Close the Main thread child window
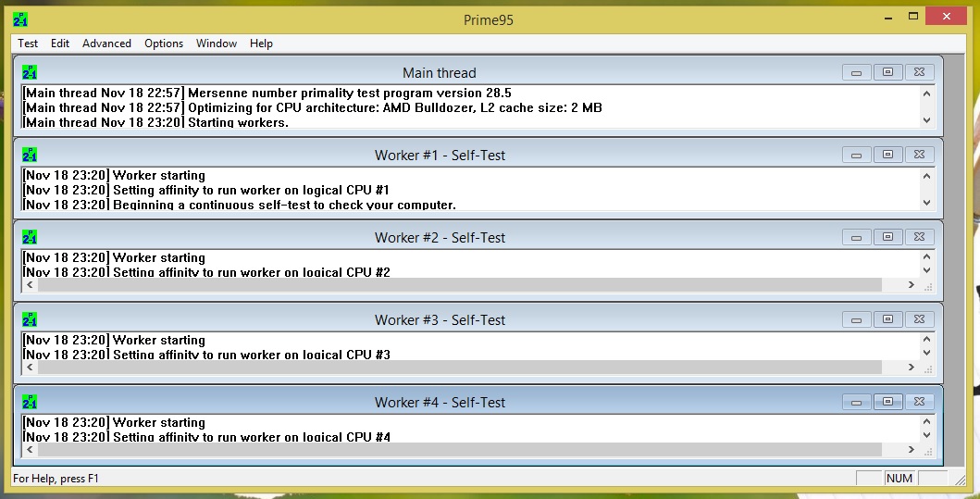The height and width of the screenshot is (499, 980). [x=919, y=72]
